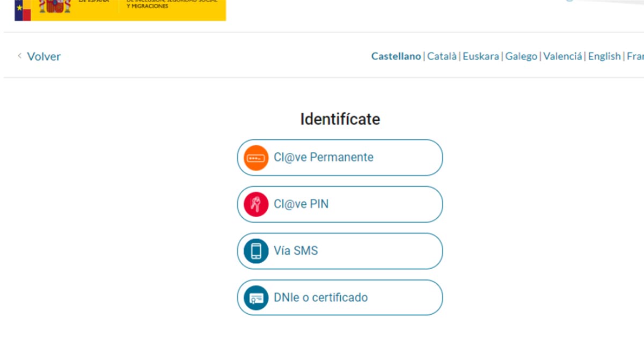The height and width of the screenshot is (362, 644).
Task: Select the DNIe o certificado login button
Action: [x=340, y=298]
